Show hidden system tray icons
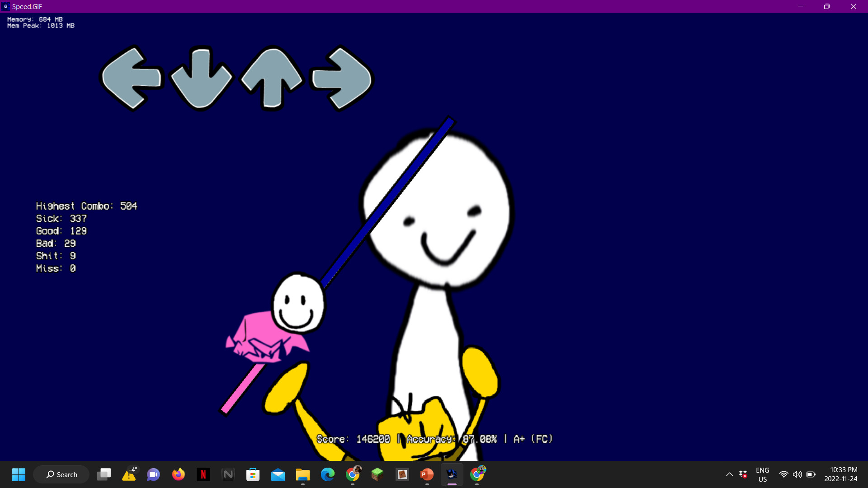 (x=729, y=474)
